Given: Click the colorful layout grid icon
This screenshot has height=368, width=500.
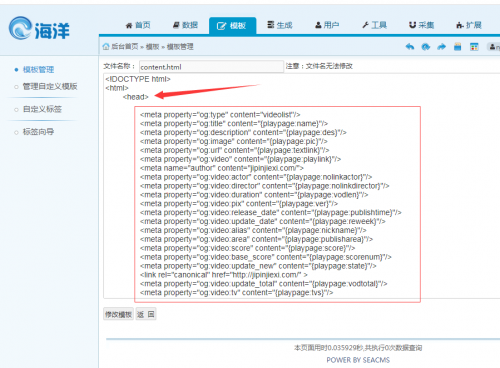Looking at the screenshot, I should coord(474,47).
